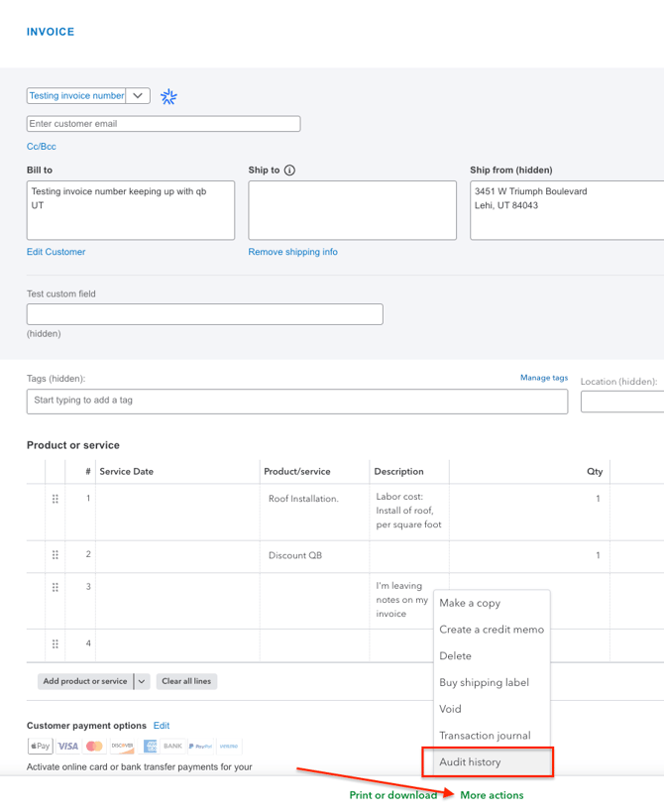Image resolution: width=664 pixels, height=812 pixels.
Task: Focus the customer email input field
Action: 164,124
